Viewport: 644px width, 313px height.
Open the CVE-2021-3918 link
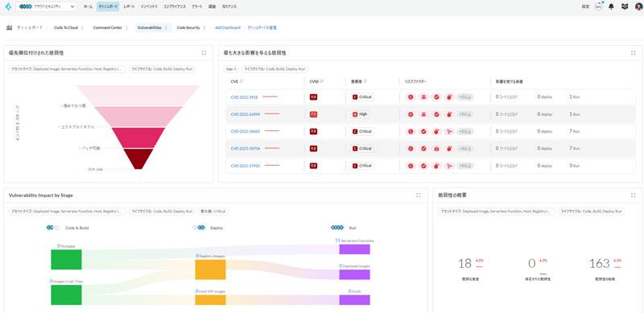pos(245,97)
